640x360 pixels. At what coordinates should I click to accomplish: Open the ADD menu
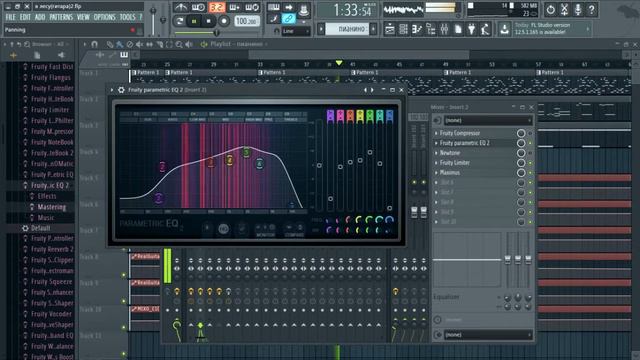click(x=40, y=17)
